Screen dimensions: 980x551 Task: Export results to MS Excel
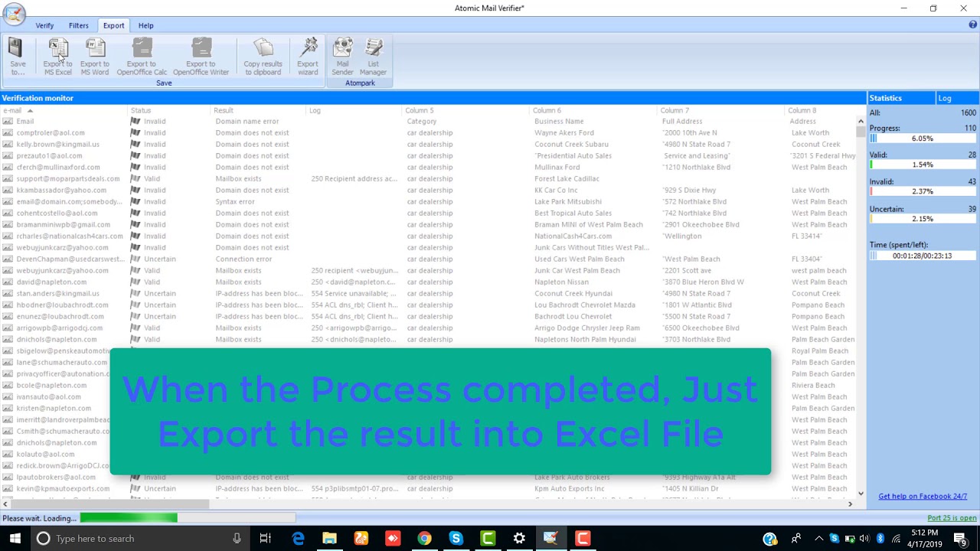pos(58,57)
